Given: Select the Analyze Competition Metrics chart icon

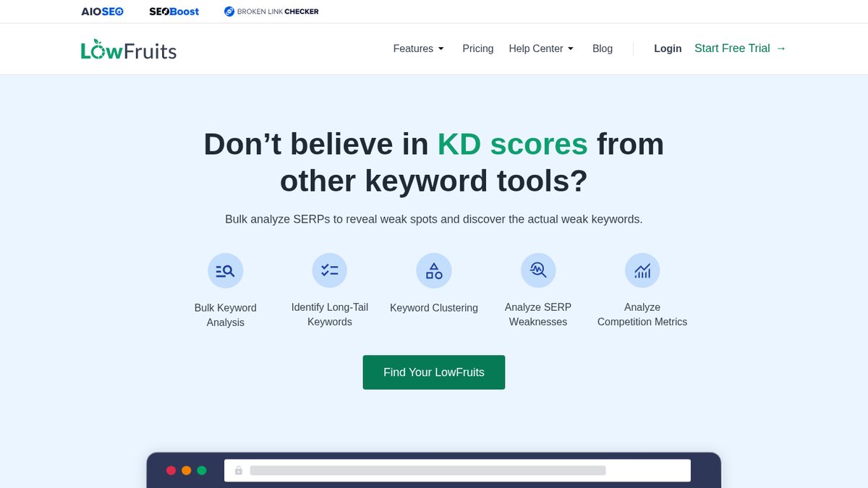Looking at the screenshot, I should (x=642, y=270).
